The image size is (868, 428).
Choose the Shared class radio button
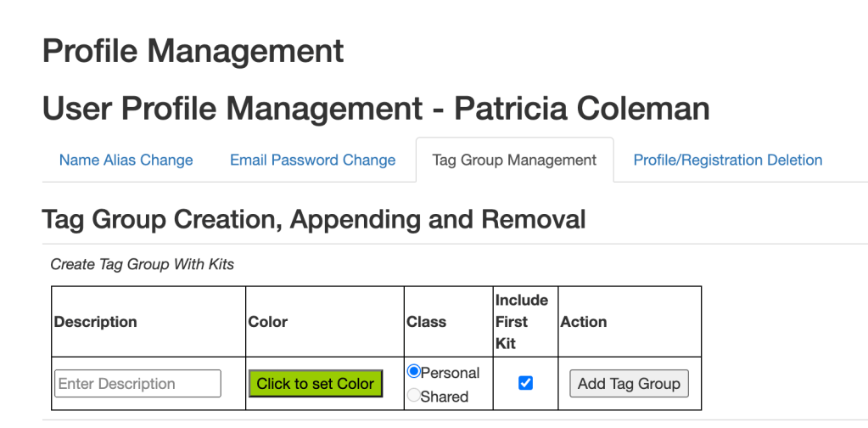click(x=414, y=396)
